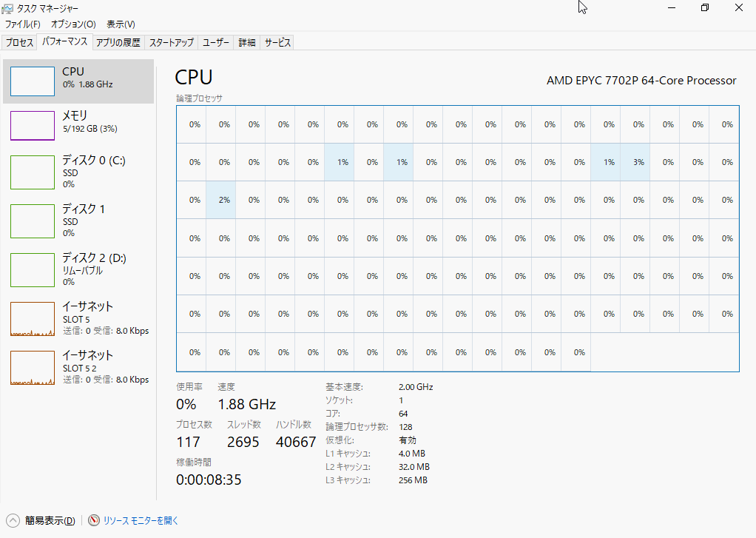Click the logical processor cell showing 3%
Viewport: 756px width, 538px height.
638,162
